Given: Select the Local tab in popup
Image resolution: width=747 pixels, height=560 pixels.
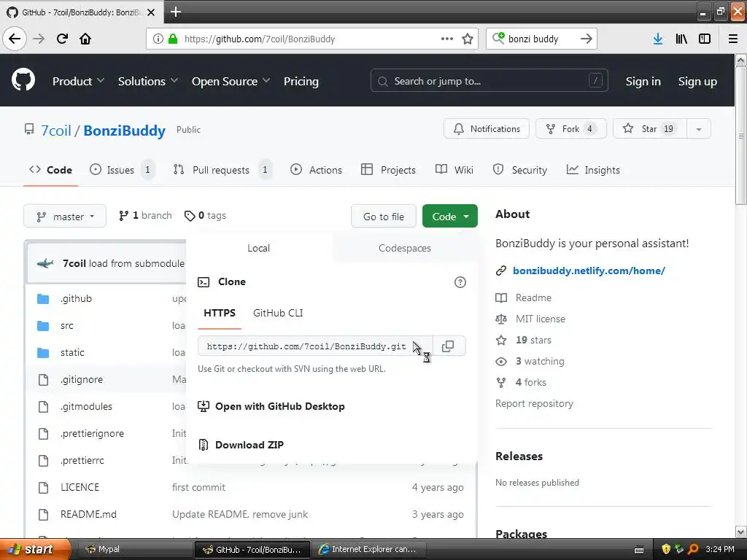Looking at the screenshot, I should tap(259, 248).
